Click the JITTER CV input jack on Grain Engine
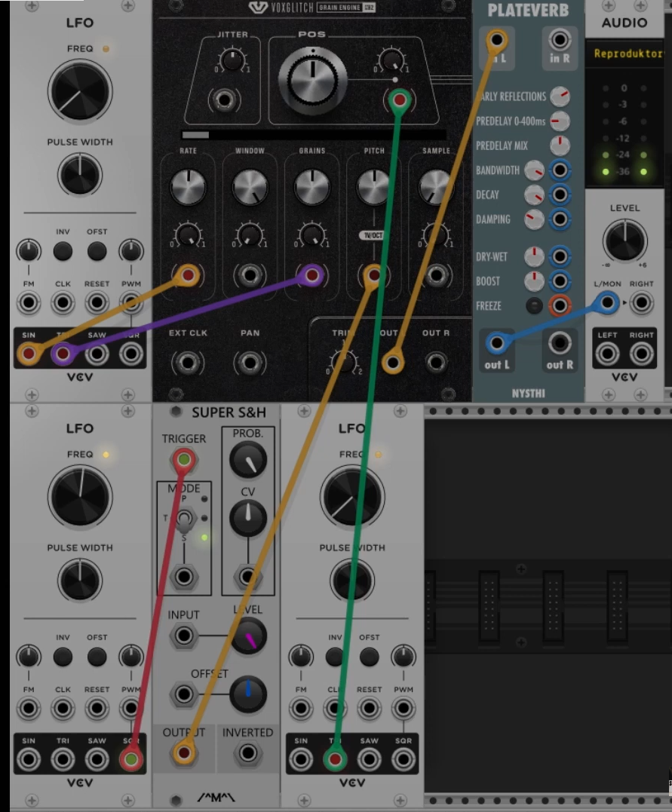The width and height of the screenshot is (672, 812). tap(224, 100)
